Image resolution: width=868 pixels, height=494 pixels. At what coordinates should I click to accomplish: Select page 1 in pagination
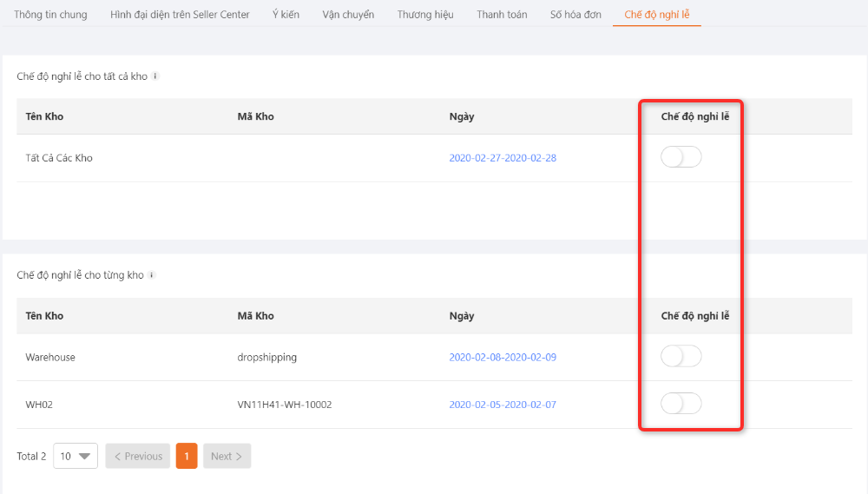187,456
